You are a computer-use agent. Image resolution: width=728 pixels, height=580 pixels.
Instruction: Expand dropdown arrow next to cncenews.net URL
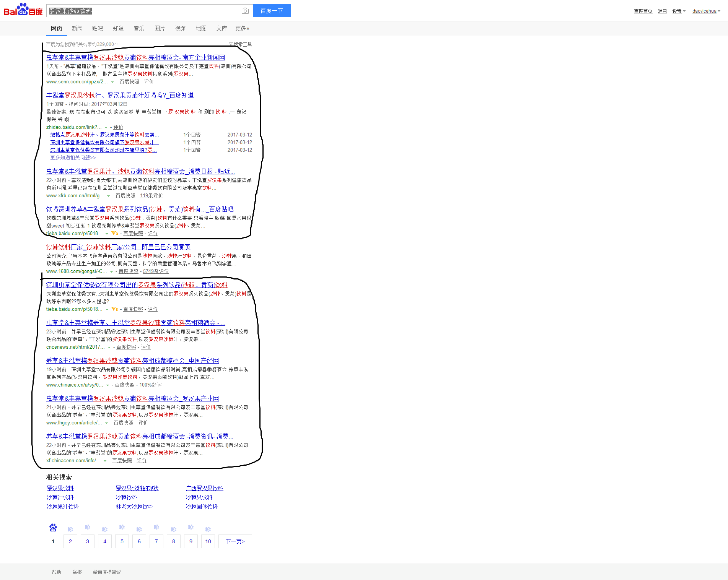[x=109, y=348]
